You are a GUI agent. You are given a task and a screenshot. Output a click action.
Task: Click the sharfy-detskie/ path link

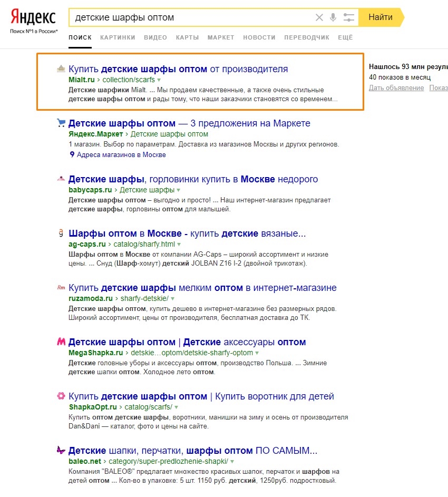[x=144, y=298]
